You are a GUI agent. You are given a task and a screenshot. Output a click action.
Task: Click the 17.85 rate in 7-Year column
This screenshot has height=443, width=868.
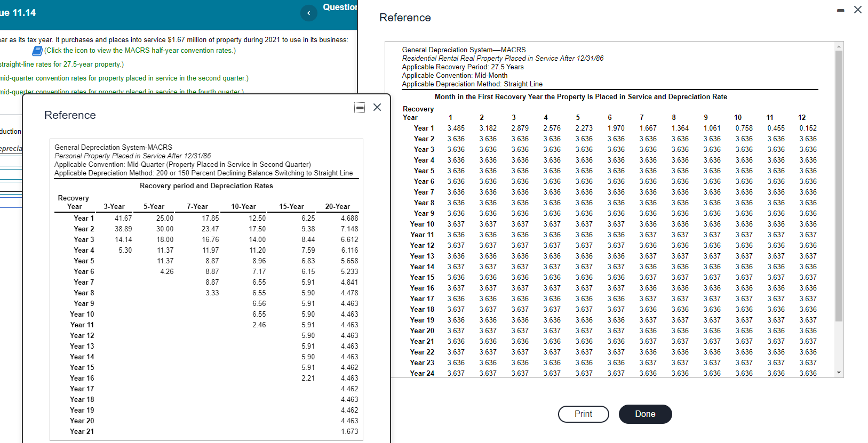[210, 219]
